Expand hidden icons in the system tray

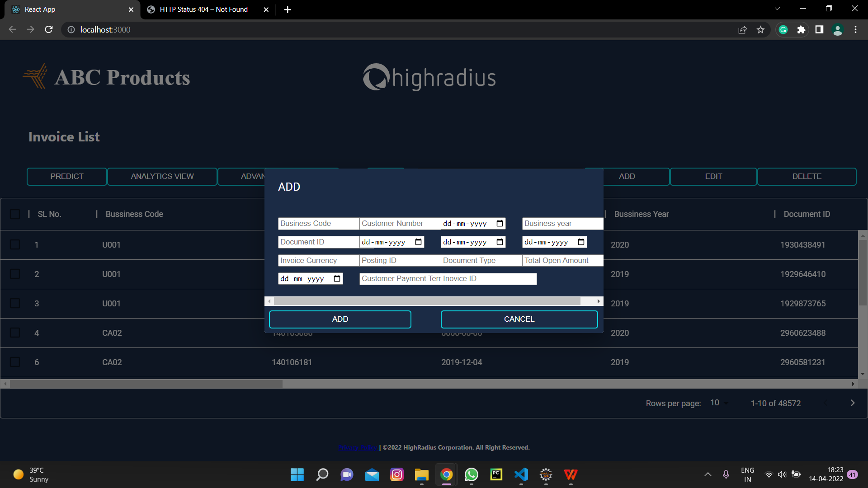708,475
